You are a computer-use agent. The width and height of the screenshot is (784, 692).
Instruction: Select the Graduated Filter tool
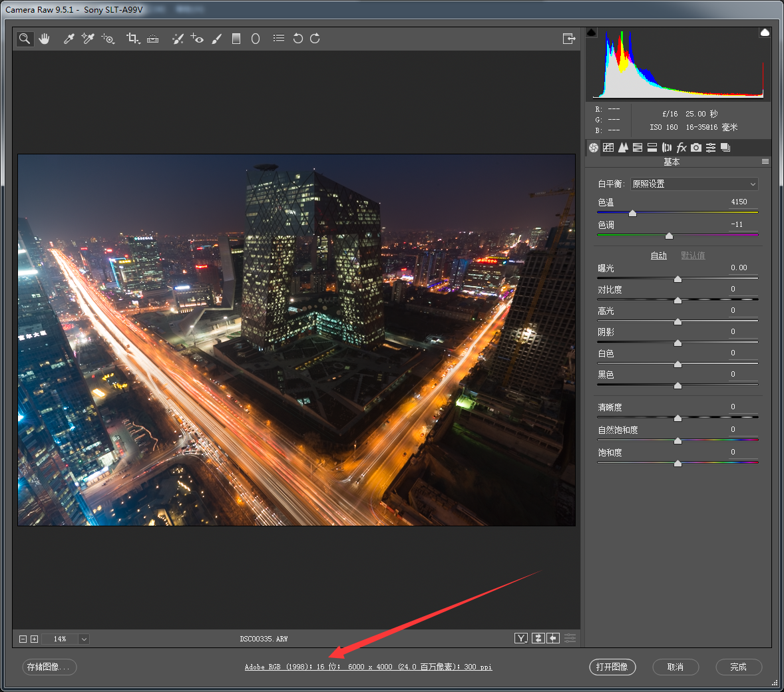click(236, 39)
